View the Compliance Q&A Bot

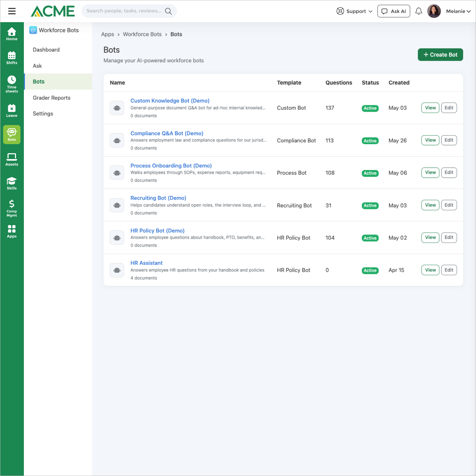point(430,140)
